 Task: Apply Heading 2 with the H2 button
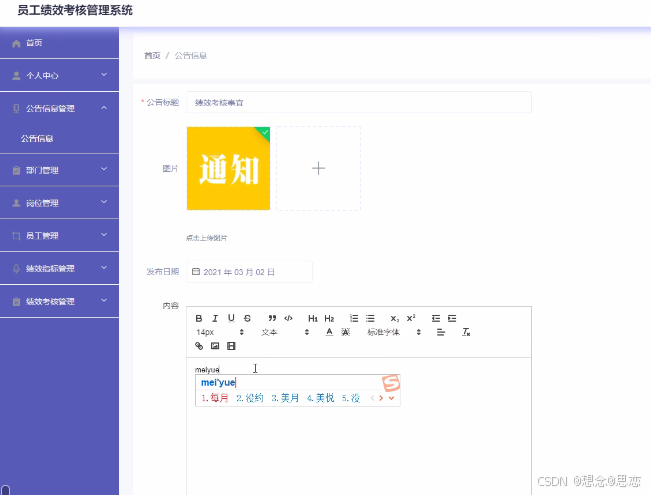[x=329, y=318]
